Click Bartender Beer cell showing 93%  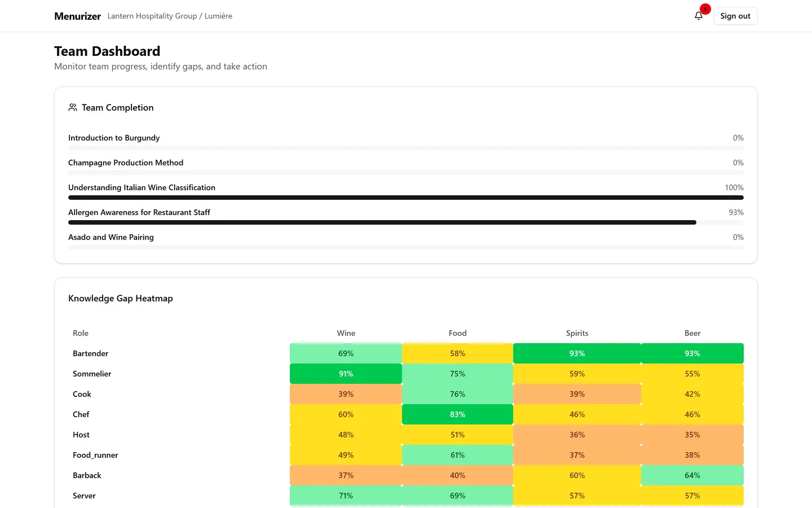pos(692,353)
